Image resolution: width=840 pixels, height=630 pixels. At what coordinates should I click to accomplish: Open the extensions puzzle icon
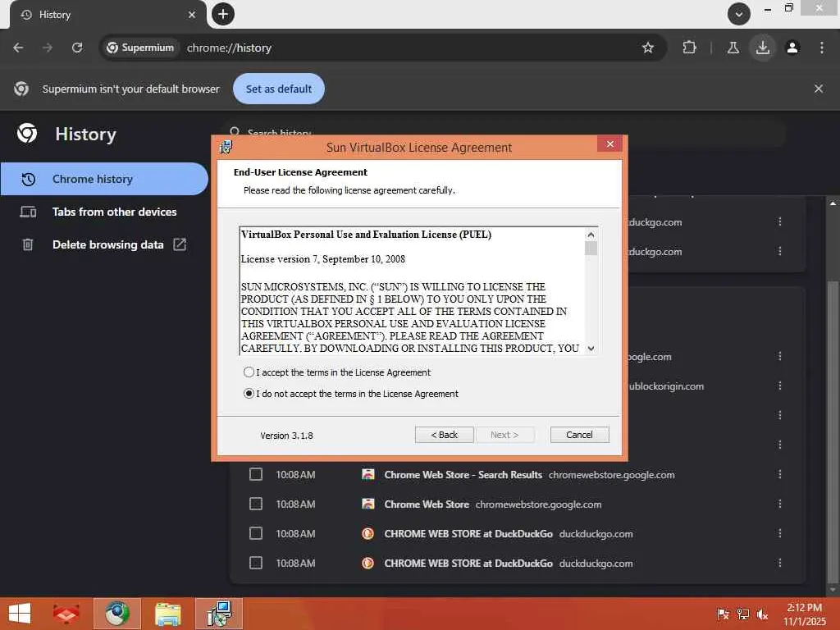pos(689,48)
